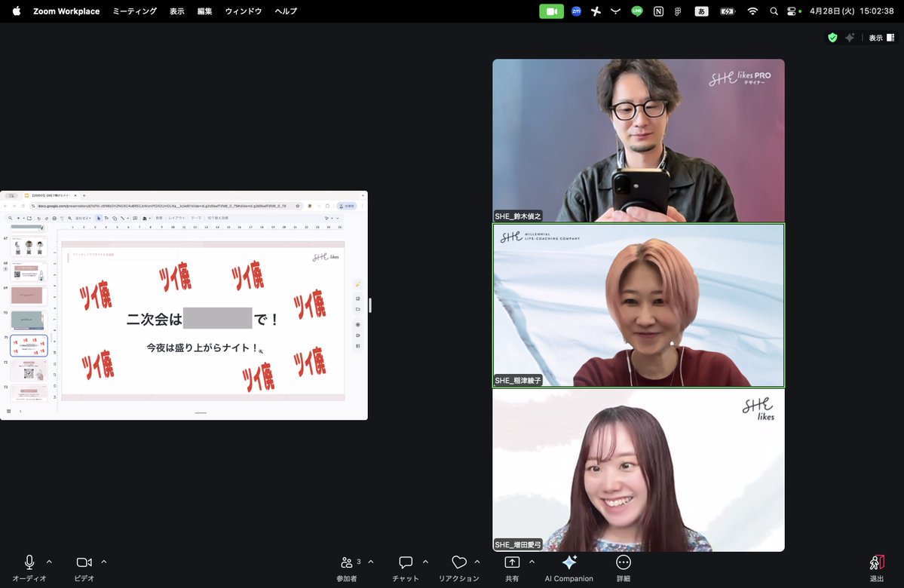Open 詳細 (More) options in Zoom
The width and height of the screenshot is (904, 588).
623,562
